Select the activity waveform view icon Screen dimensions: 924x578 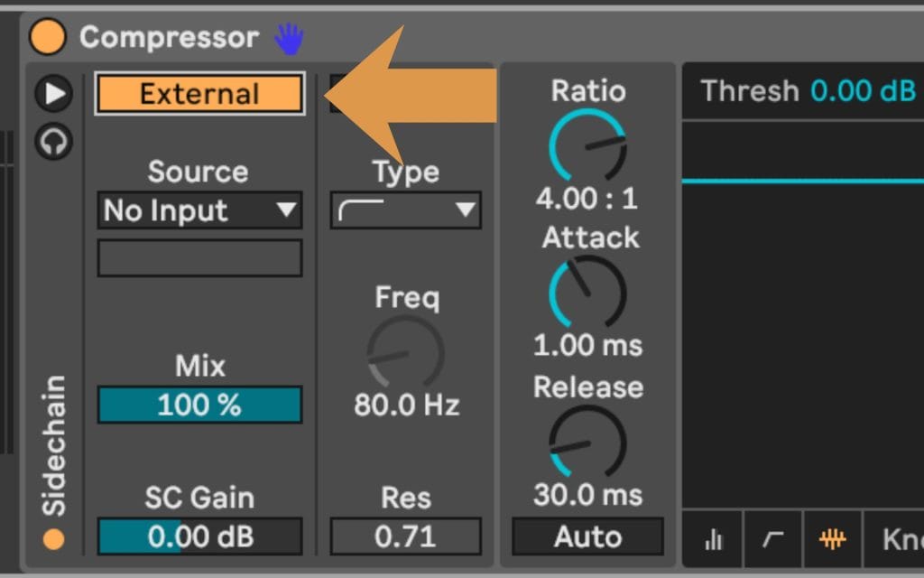click(x=832, y=539)
